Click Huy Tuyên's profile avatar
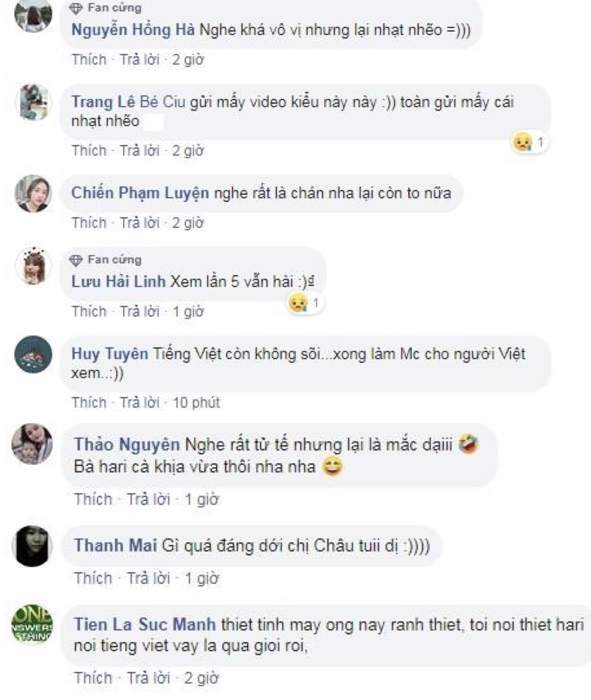Image resolution: width=591 pixels, height=700 pixels. pos(34,354)
